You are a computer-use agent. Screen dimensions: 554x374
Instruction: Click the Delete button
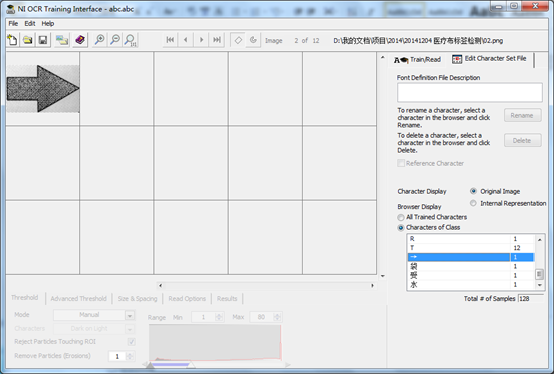coord(523,141)
